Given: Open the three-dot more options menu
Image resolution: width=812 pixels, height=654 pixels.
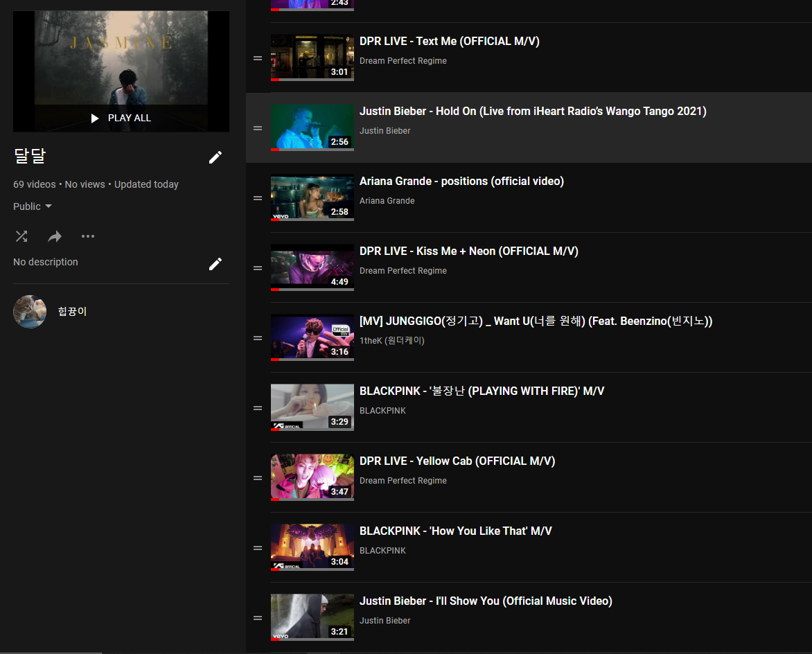Looking at the screenshot, I should tap(88, 236).
